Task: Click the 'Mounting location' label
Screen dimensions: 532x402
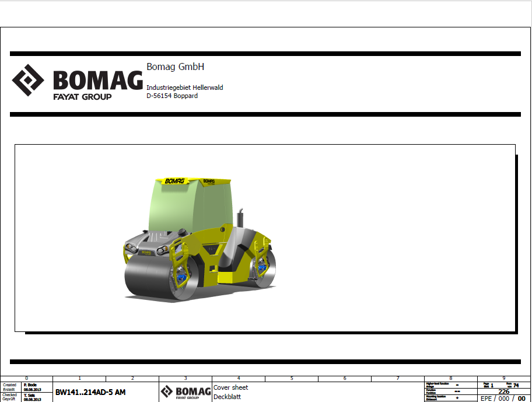Action: pos(436,397)
